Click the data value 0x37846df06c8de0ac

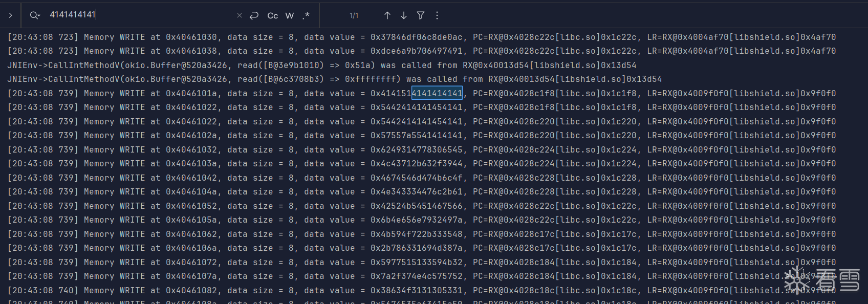coord(417,37)
